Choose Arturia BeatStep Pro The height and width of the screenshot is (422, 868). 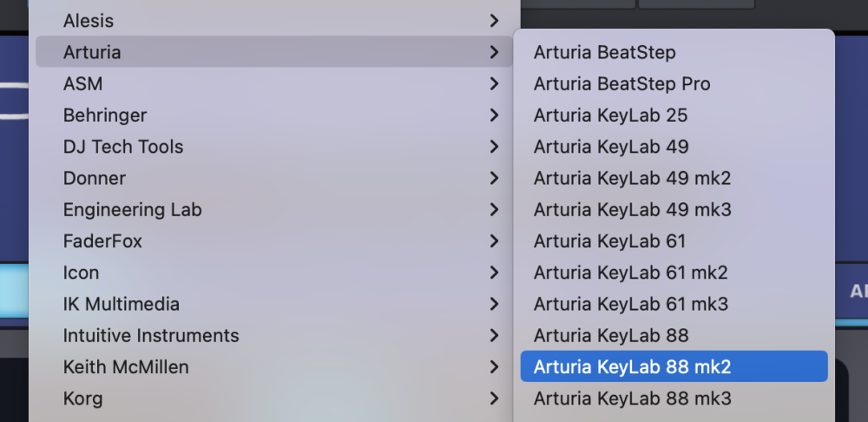click(621, 83)
